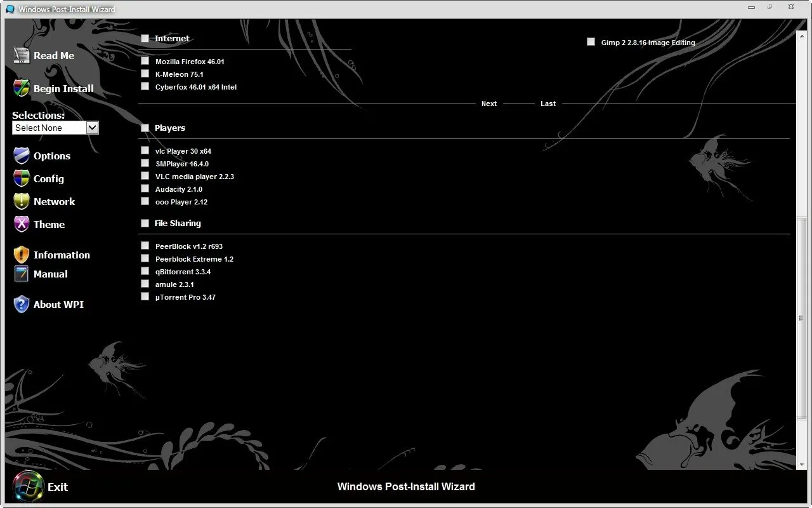Enable SMPlayer 16.4.0 checkbox

tap(145, 164)
